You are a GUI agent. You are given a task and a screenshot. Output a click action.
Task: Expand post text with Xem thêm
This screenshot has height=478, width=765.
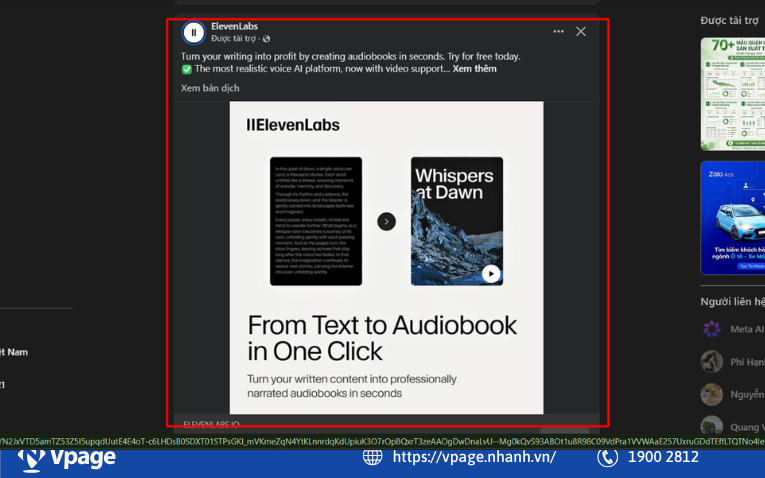click(474, 69)
